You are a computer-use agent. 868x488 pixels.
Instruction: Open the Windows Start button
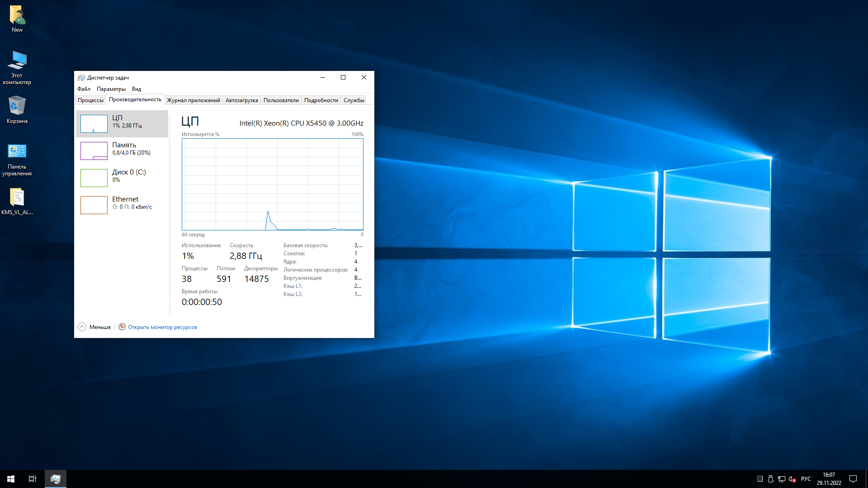click(11, 479)
